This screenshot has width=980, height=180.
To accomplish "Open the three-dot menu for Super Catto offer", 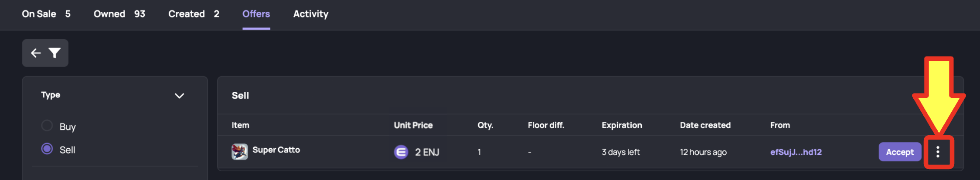I will [938, 152].
